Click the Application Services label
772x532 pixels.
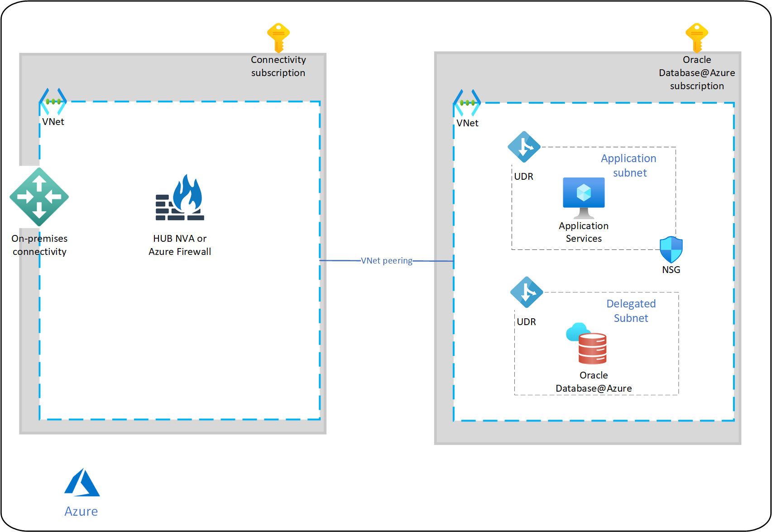point(584,232)
